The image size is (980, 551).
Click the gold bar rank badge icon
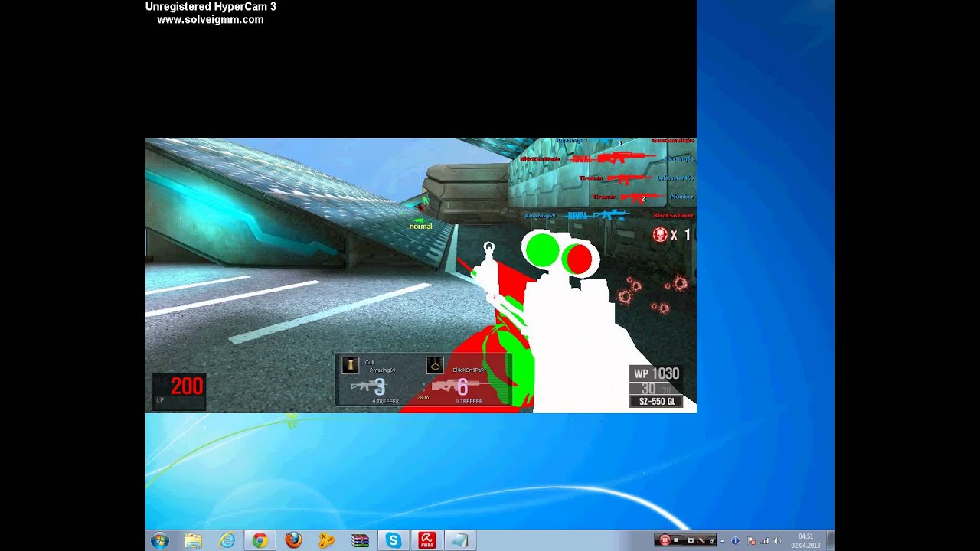click(351, 366)
